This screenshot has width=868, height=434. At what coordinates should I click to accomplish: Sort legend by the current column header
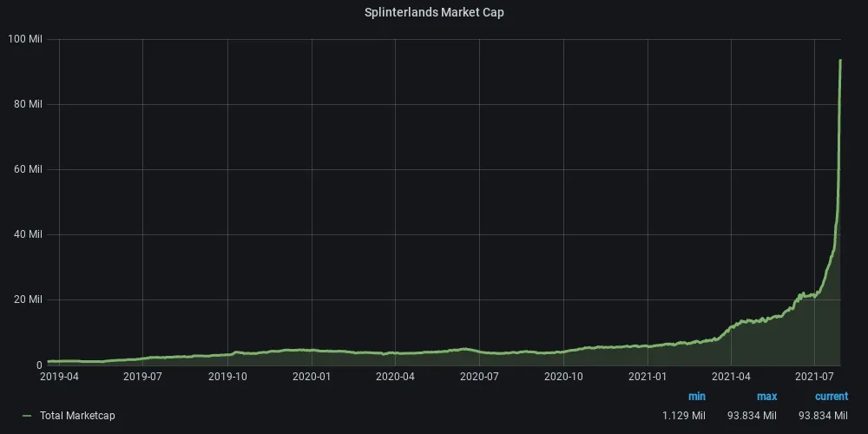click(831, 397)
